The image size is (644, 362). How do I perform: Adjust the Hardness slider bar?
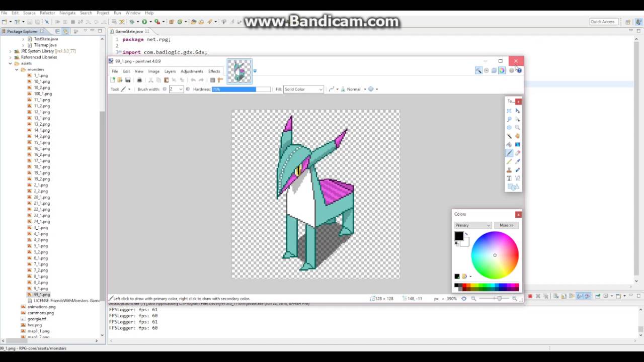pyautogui.click(x=241, y=89)
